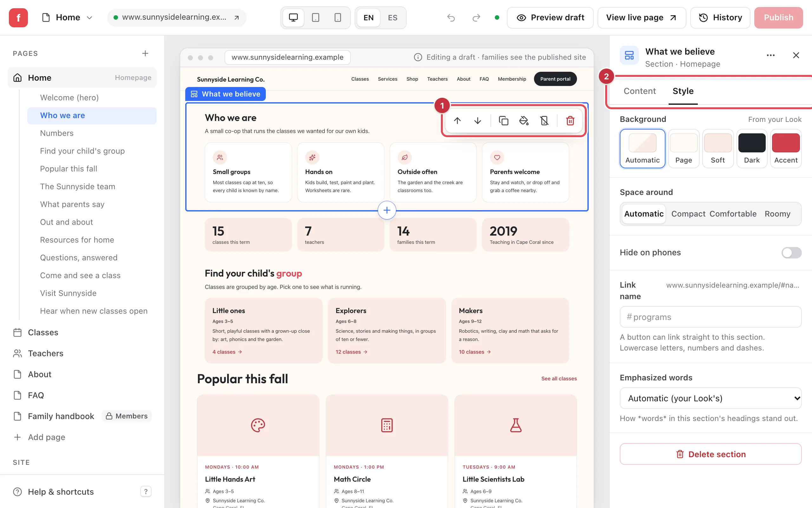Set space around to Compact
Screen dimensions: 812x508
click(x=688, y=214)
